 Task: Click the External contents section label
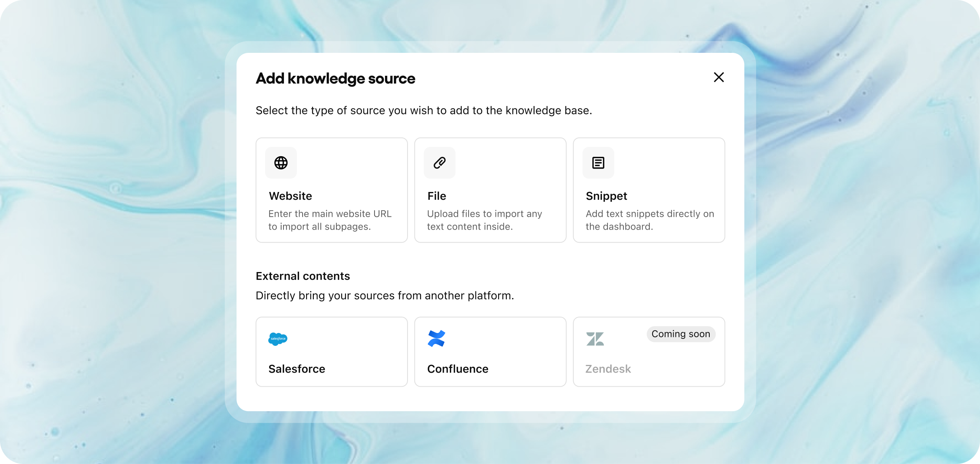[303, 276]
